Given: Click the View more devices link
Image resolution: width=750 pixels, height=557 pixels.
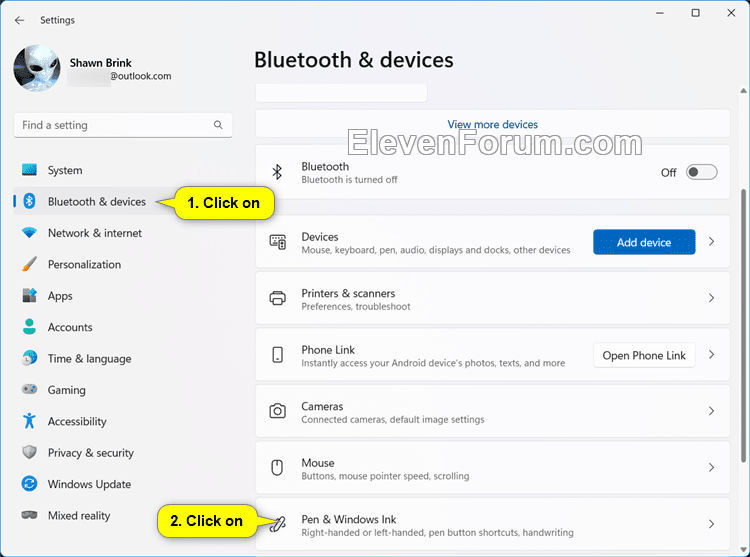Looking at the screenshot, I should [x=492, y=124].
